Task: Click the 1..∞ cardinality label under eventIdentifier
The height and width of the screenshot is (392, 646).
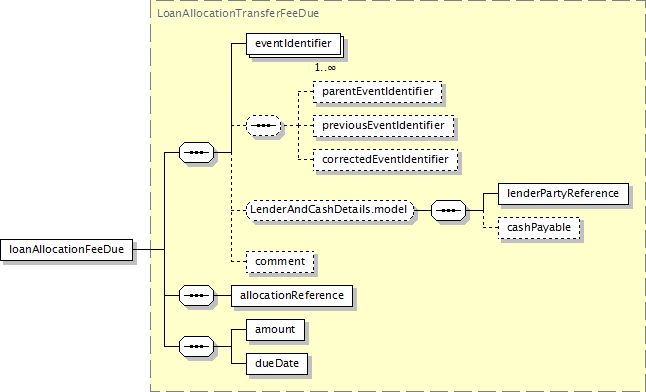Action: point(325,67)
